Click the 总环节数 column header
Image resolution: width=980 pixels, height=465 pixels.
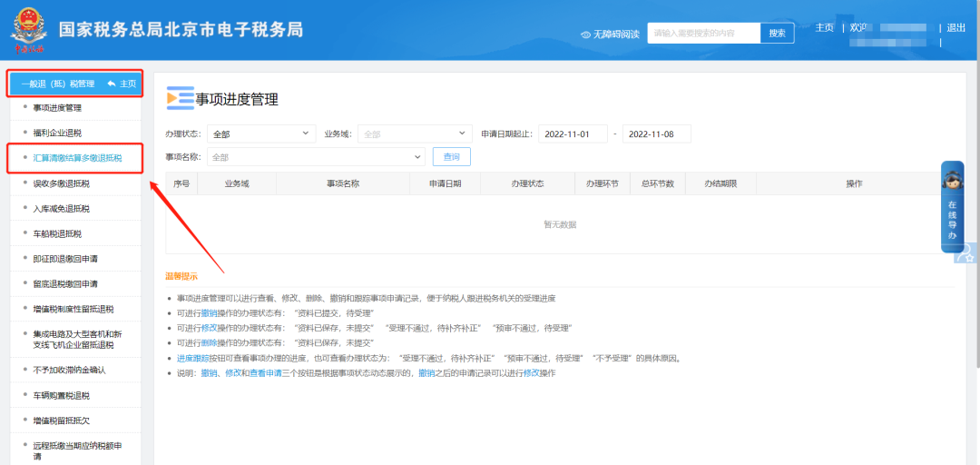click(x=658, y=184)
